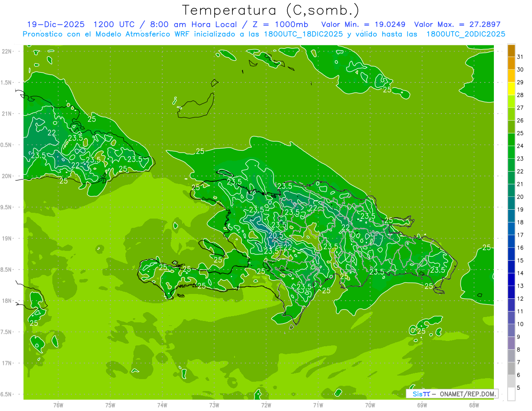Viewport: 532px width, 411px height.
Task: Click the legend value "10"
Action: pyautogui.click(x=520, y=324)
